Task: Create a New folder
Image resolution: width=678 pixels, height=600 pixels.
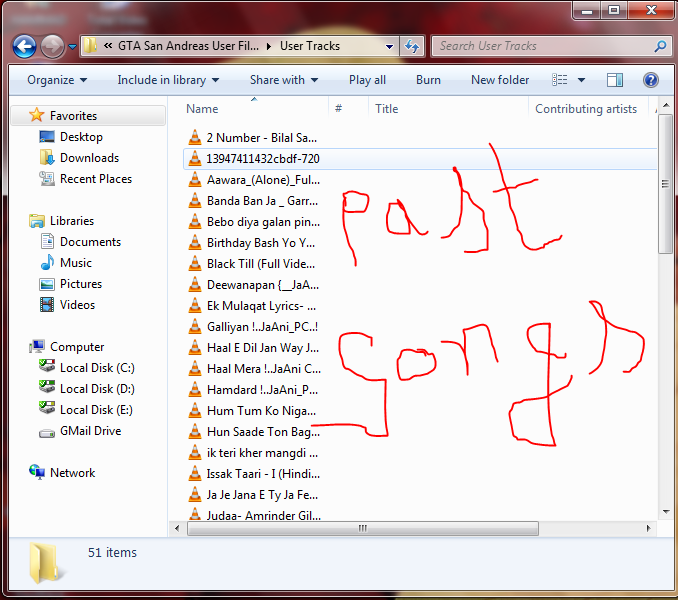Action: click(x=500, y=80)
